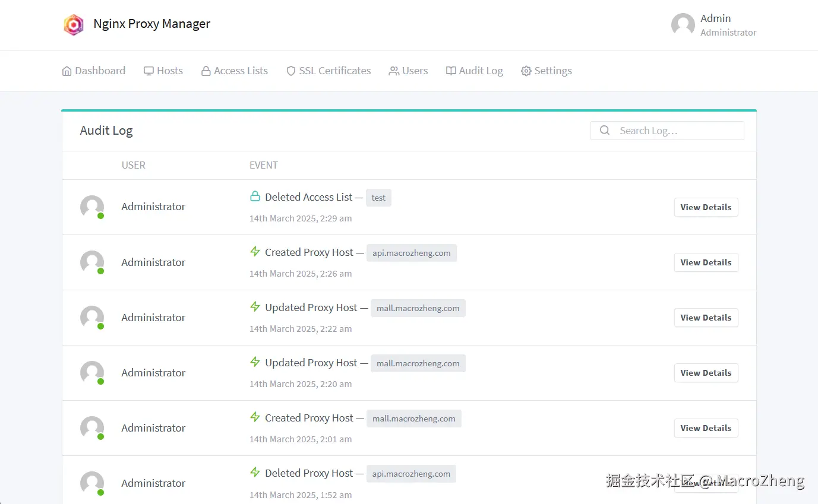Click the search magnifier icon
Image resolution: width=818 pixels, height=504 pixels.
(x=605, y=131)
